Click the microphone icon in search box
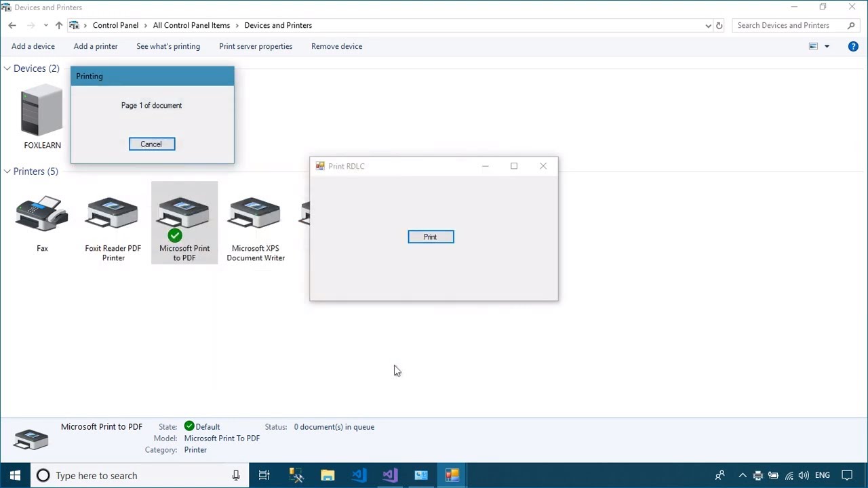 [x=236, y=475]
